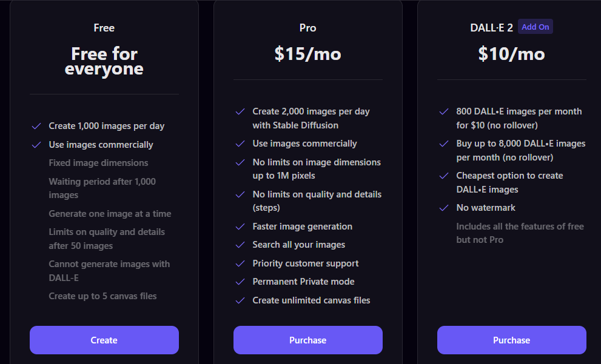
Task: Click the Add On badge beside DALL·E 2
Action: [535, 27]
